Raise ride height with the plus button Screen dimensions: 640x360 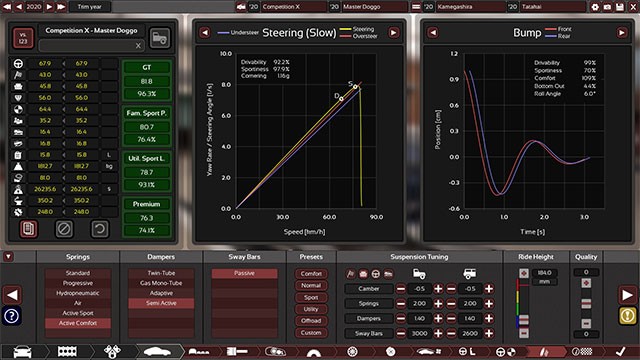click(x=524, y=273)
